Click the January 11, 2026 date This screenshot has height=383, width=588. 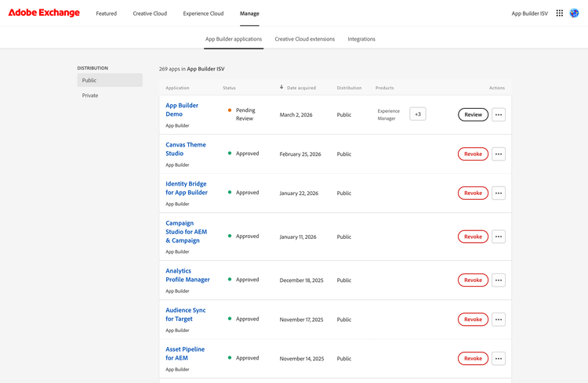coord(298,237)
